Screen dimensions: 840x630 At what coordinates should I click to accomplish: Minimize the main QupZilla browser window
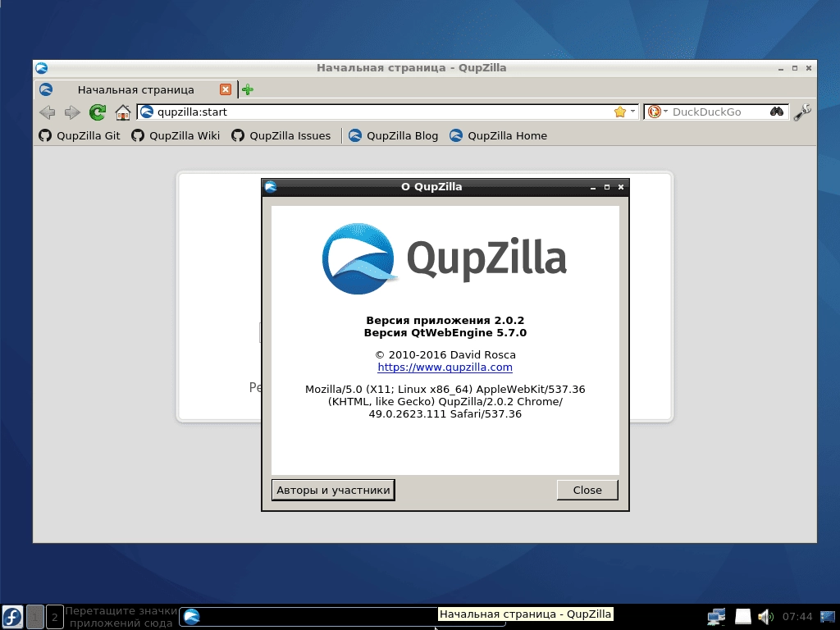pos(781,68)
